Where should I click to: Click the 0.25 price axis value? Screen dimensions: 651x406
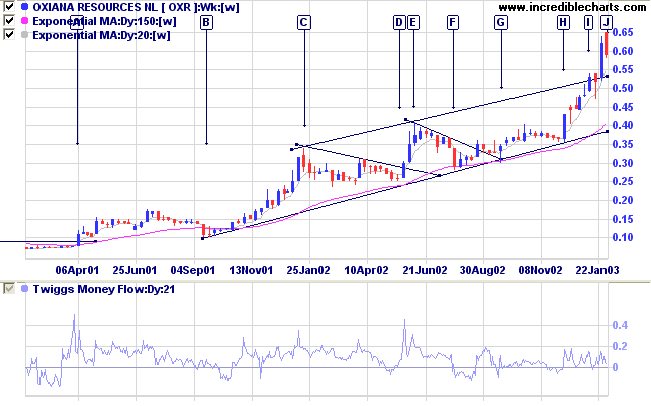point(623,181)
